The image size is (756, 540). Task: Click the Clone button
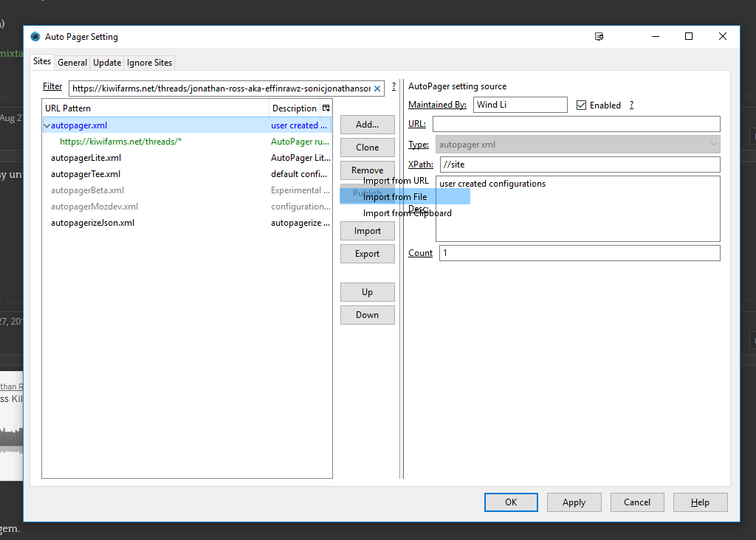(x=368, y=148)
